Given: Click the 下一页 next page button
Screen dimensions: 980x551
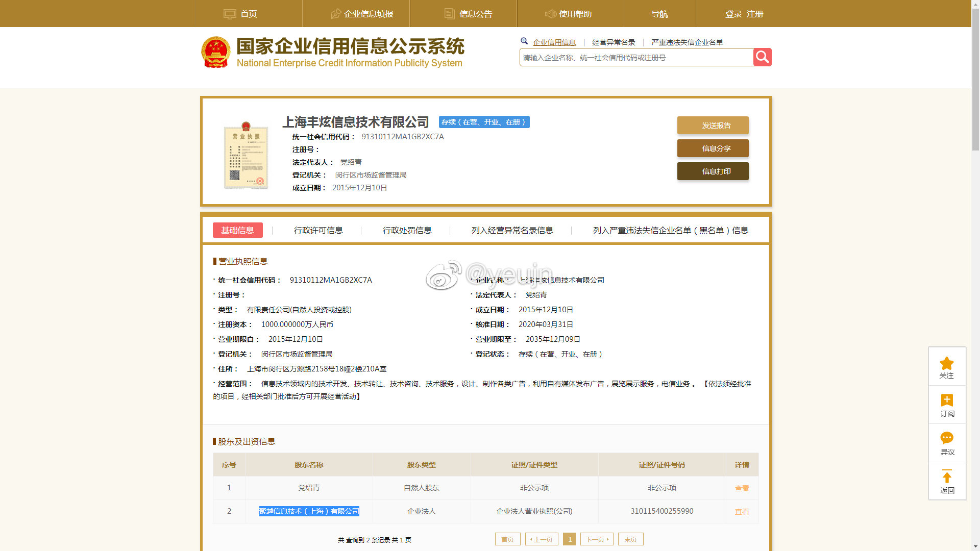Looking at the screenshot, I should 597,539.
